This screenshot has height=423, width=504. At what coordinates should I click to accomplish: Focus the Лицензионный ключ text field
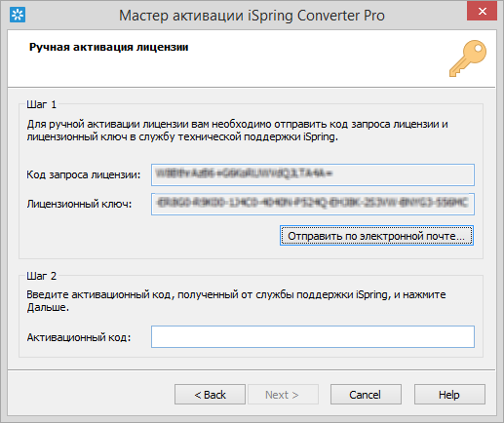click(x=313, y=204)
